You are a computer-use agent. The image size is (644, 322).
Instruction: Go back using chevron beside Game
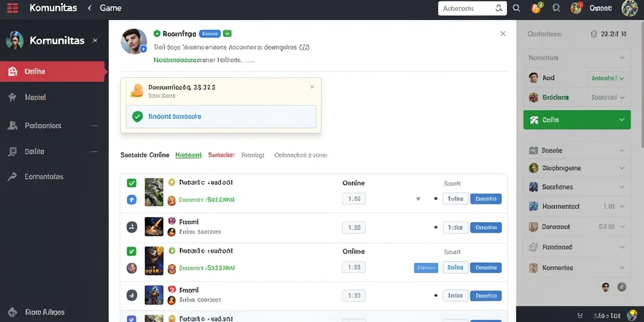click(x=89, y=8)
